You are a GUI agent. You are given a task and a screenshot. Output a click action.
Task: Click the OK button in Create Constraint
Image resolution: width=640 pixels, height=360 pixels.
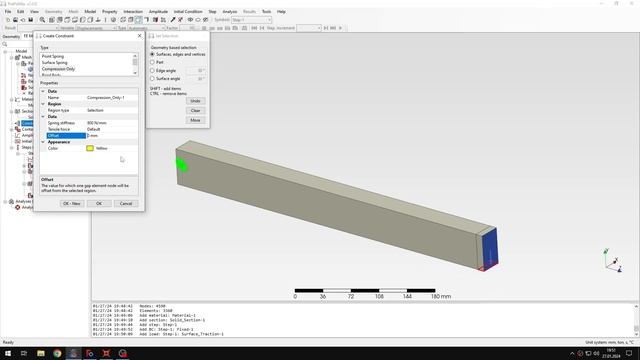tap(99, 203)
